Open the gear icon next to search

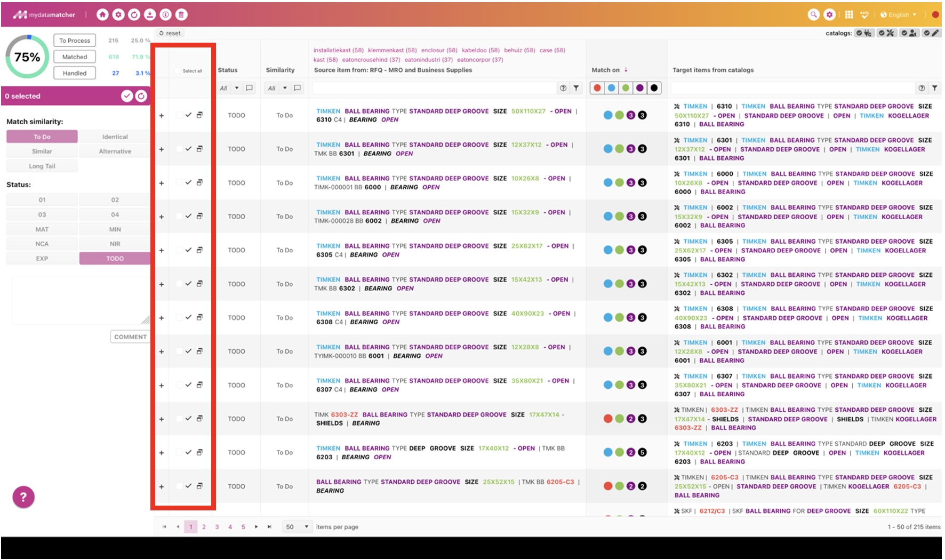(x=829, y=15)
